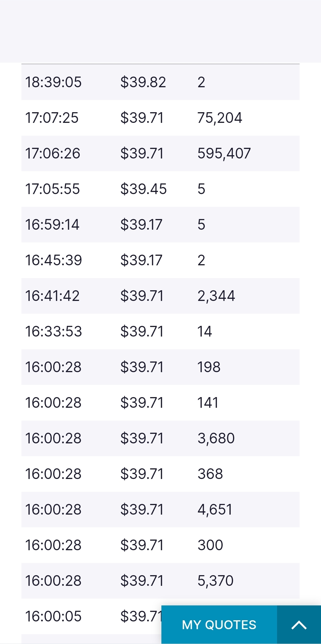Viewport: 321px width, 644px height.
Task: Expand the My Quotes panel chevron
Action: [x=299, y=625]
